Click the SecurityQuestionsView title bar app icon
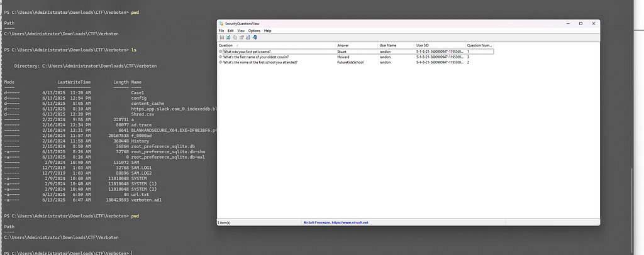Screen dimensions: 644x255 221,24
